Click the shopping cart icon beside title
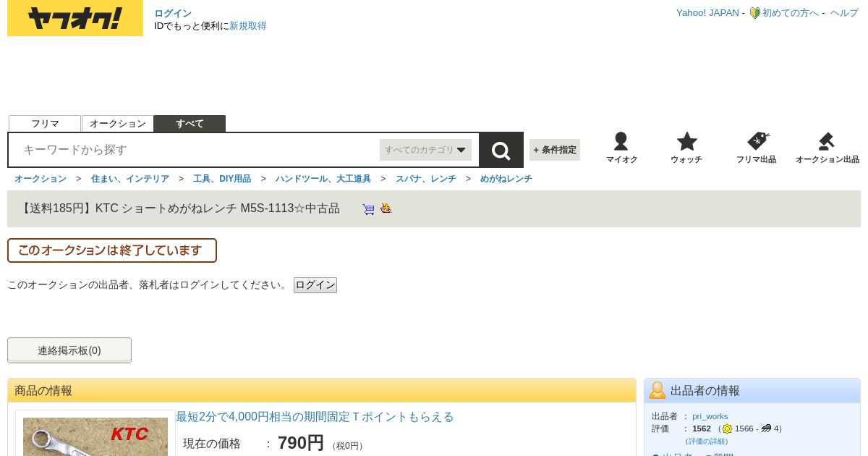The image size is (868, 456). point(369,209)
